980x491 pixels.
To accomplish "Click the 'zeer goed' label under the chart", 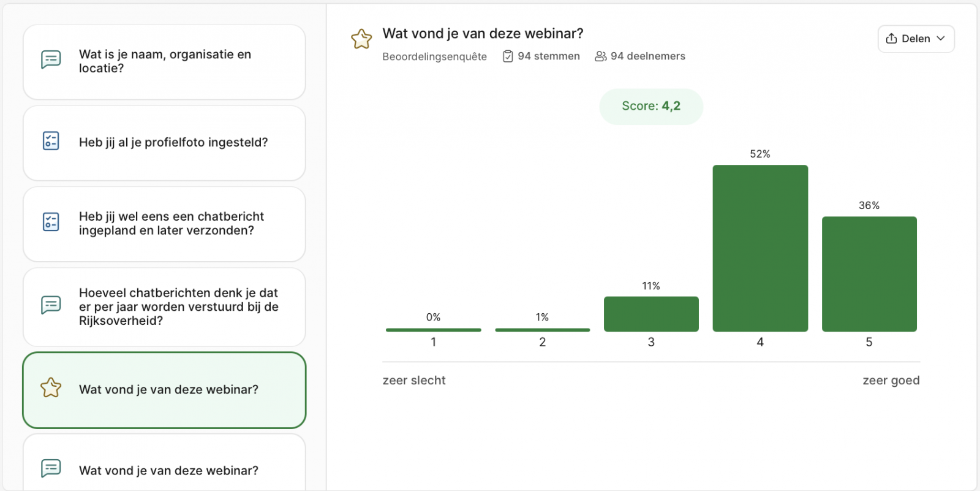I will (891, 380).
